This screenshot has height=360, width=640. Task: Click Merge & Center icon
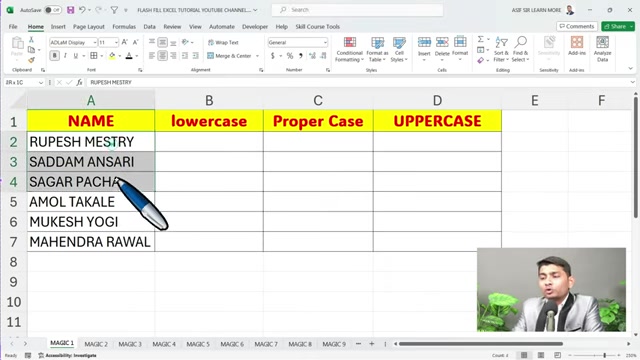point(211,56)
